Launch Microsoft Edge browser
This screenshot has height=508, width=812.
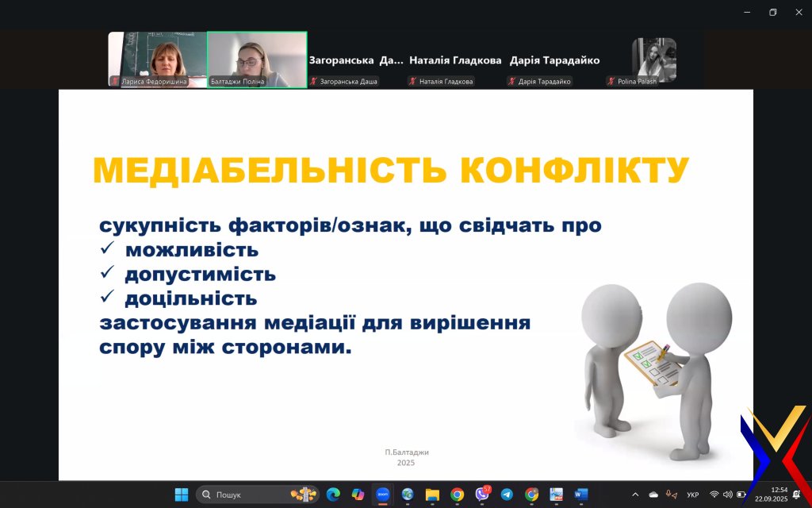pos(333,495)
